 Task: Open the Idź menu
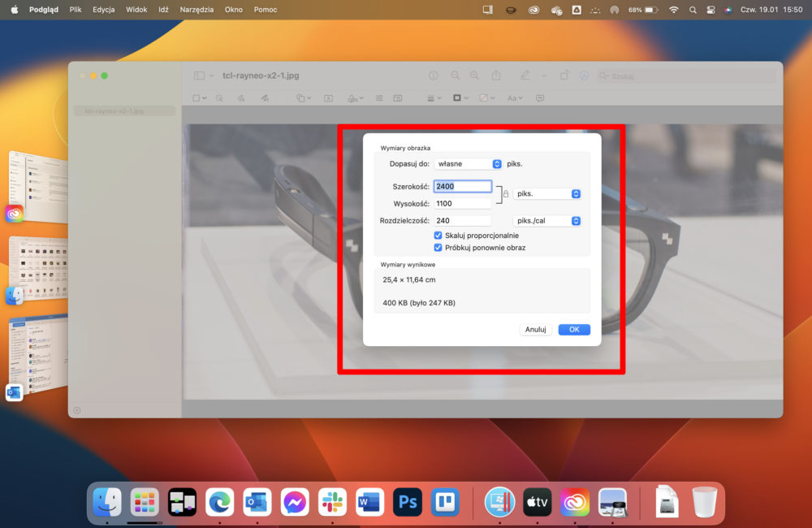(x=164, y=10)
